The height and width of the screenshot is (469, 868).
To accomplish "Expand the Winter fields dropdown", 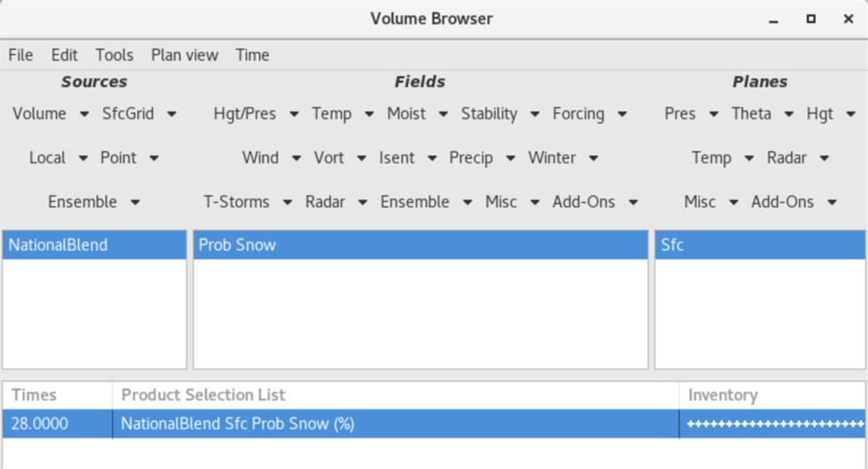I will point(563,158).
